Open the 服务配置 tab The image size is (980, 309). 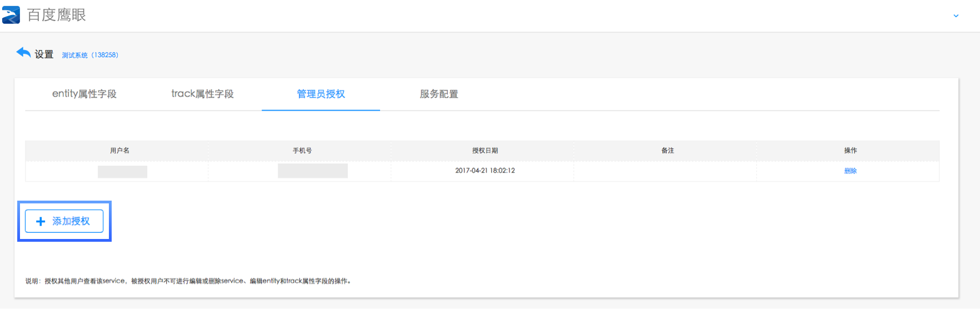[439, 94]
